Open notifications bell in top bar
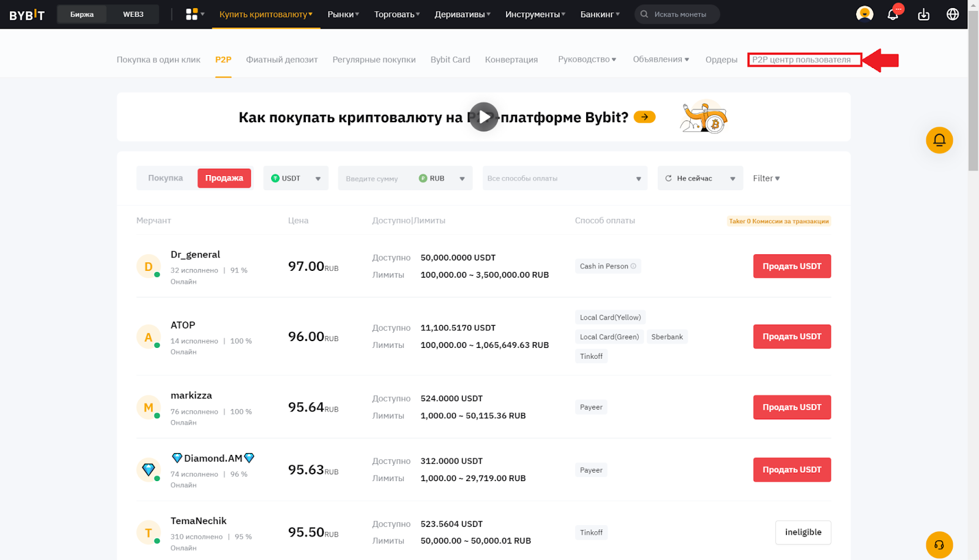This screenshot has width=979, height=560. click(x=893, y=14)
